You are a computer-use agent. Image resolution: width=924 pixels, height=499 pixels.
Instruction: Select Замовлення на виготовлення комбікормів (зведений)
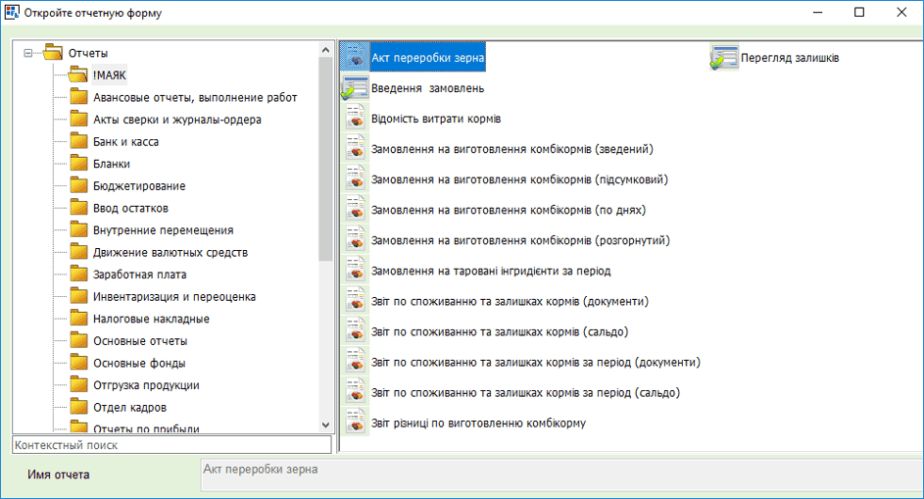point(511,149)
